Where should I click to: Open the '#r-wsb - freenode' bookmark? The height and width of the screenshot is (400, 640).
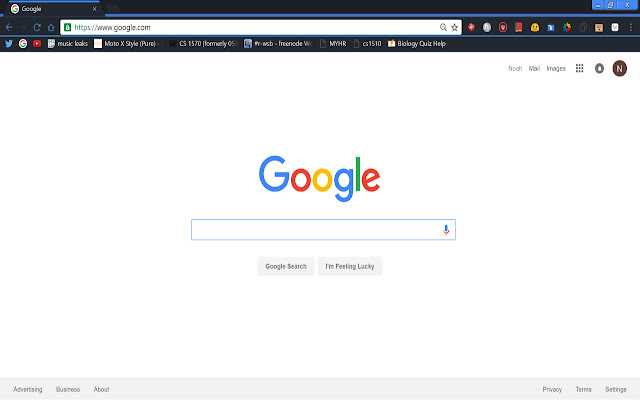pos(278,43)
